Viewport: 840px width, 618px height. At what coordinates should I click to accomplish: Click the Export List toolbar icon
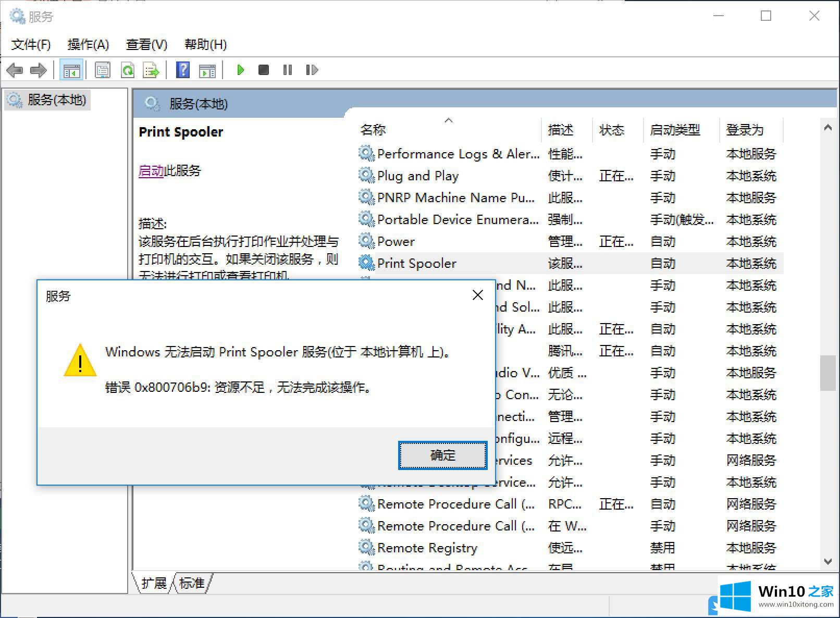[151, 70]
